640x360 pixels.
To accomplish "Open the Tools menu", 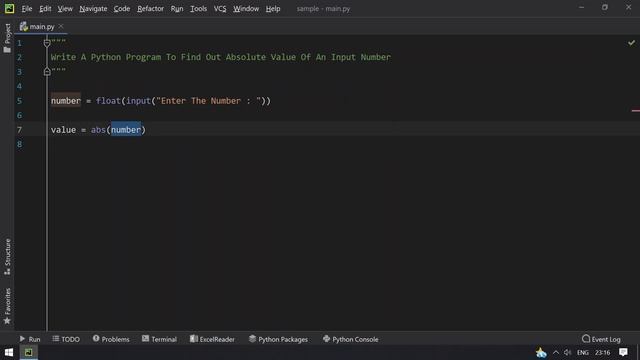I will pos(198,9).
